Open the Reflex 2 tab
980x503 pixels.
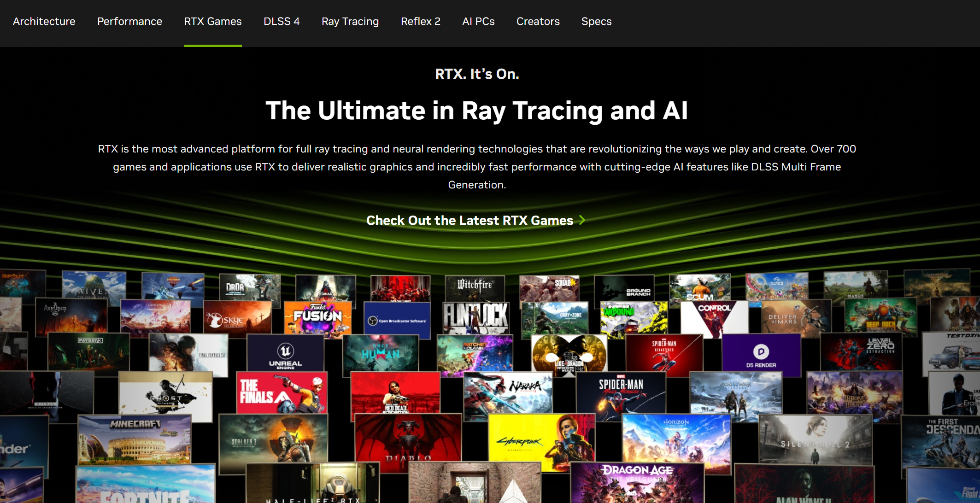[420, 21]
